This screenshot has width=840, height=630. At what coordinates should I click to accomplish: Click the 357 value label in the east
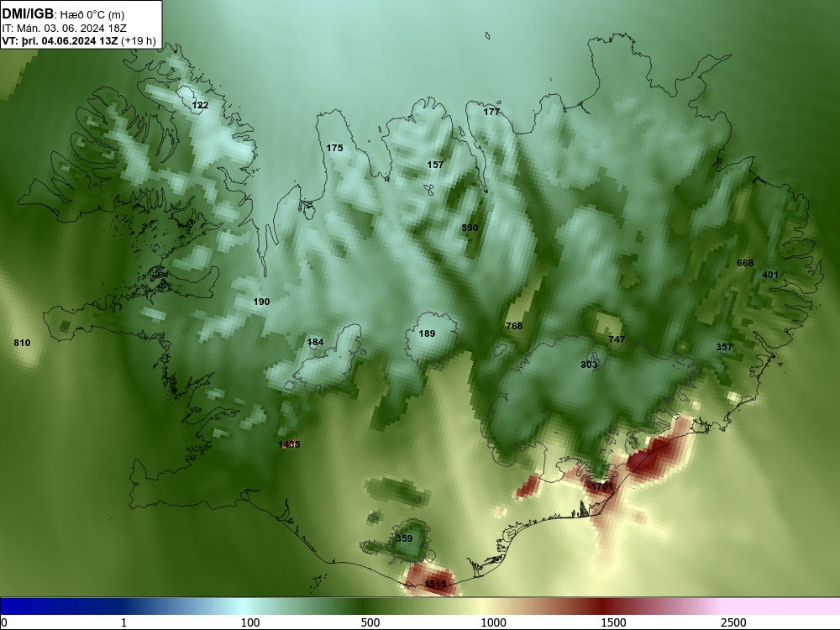(724, 347)
